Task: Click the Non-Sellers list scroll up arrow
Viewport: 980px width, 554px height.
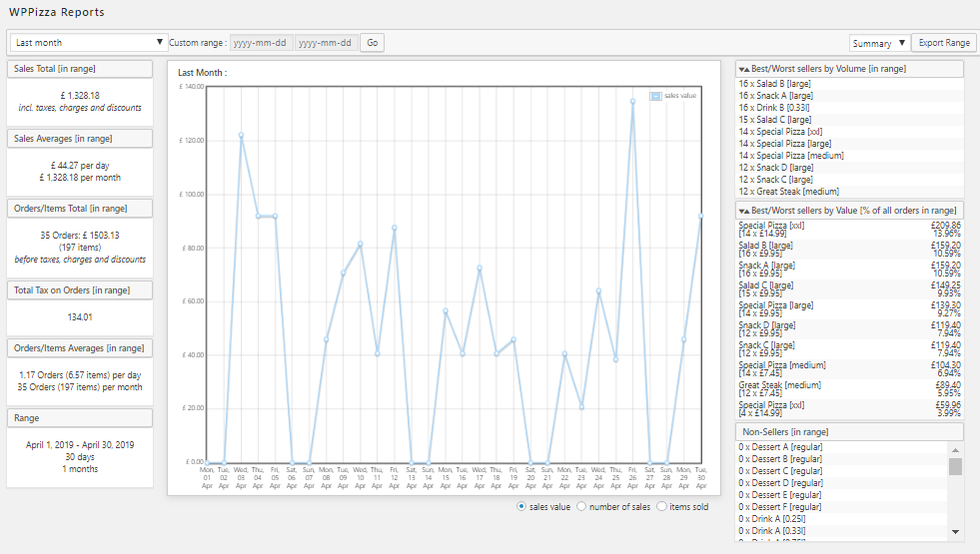Action: pos(955,449)
